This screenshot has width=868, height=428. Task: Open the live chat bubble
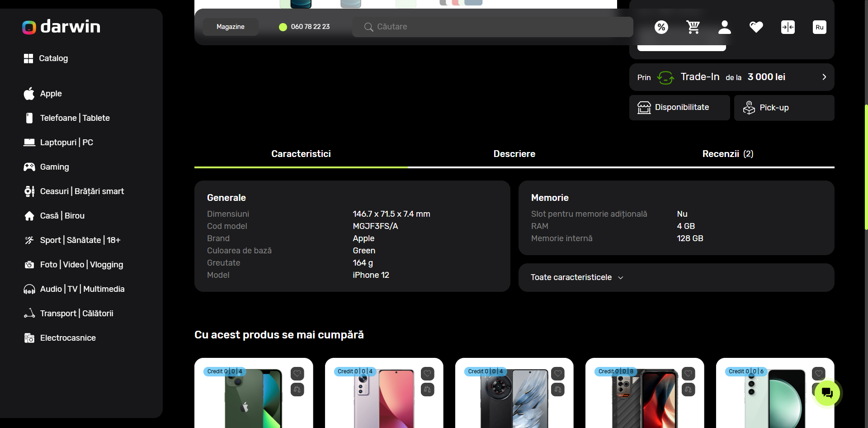827,393
